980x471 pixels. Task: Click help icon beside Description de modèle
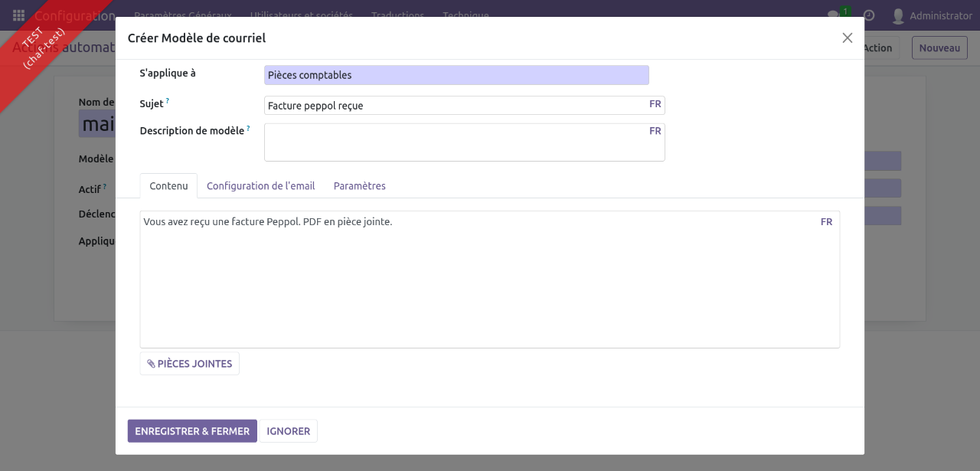pyautogui.click(x=248, y=129)
